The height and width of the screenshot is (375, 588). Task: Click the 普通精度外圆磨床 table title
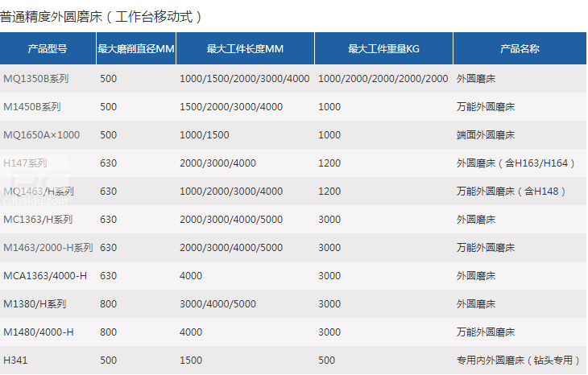tap(101, 16)
